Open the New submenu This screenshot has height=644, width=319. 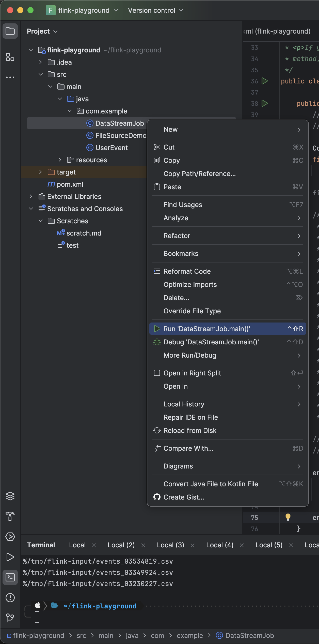(228, 129)
